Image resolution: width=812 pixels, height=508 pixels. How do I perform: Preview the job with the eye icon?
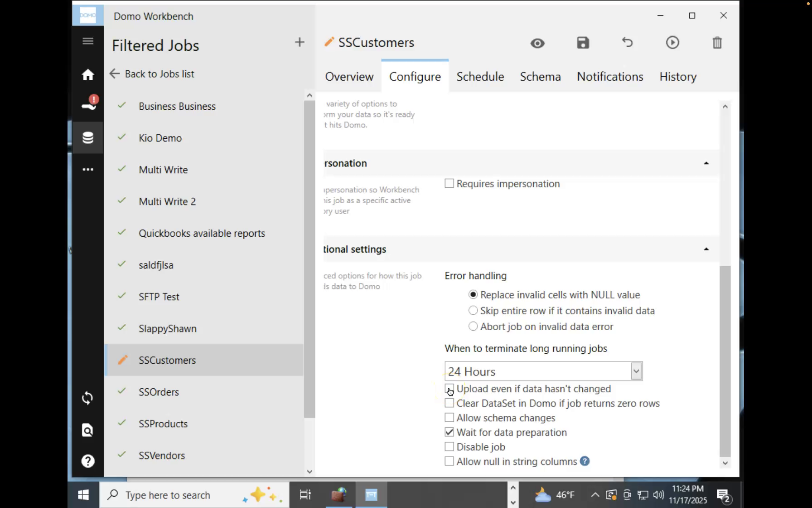pos(537,43)
